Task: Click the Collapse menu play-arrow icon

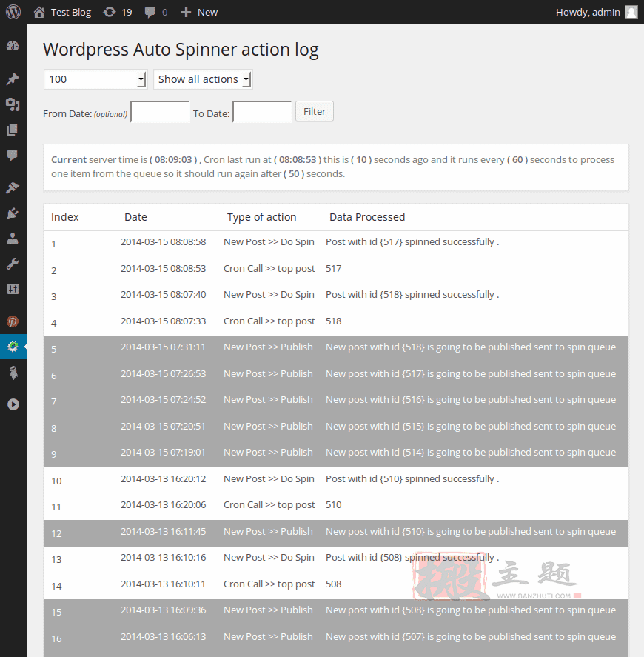Action: coord(13,404)
